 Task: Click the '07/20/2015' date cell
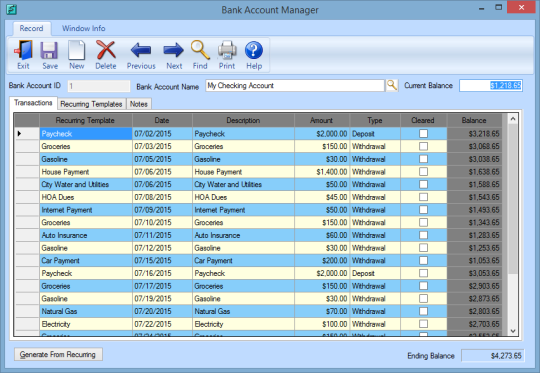pos(162,311)
